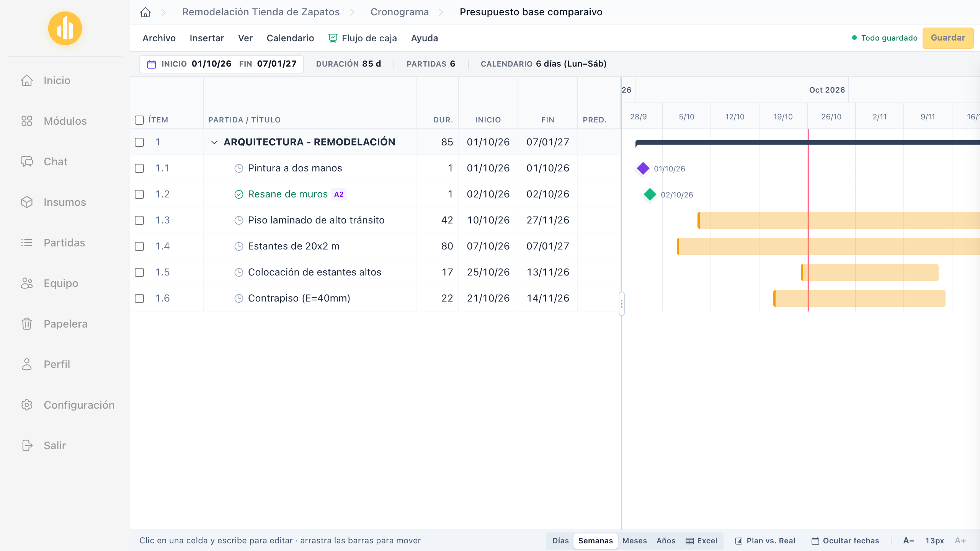Click clock icon for Estantes de 20x2 m

coord(239,246)
